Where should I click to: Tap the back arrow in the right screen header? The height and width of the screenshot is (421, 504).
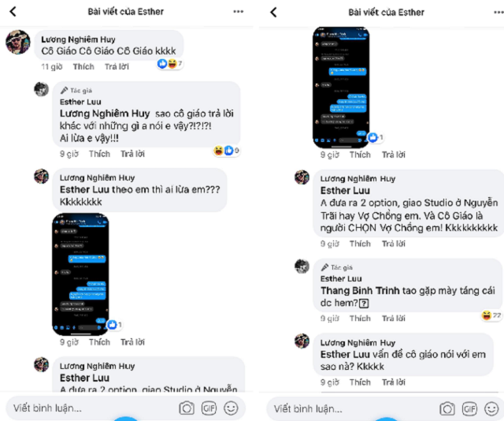tap(273, 13)
